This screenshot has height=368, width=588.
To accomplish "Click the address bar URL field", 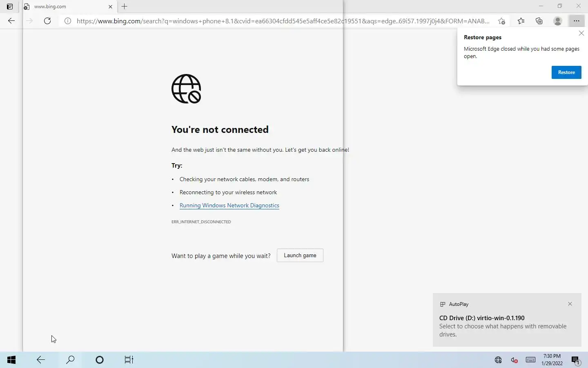I will point(283,21).
